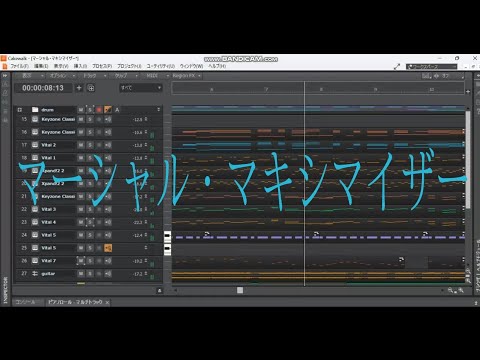Select the Vital 1 track name

click(x=49, y=158)
